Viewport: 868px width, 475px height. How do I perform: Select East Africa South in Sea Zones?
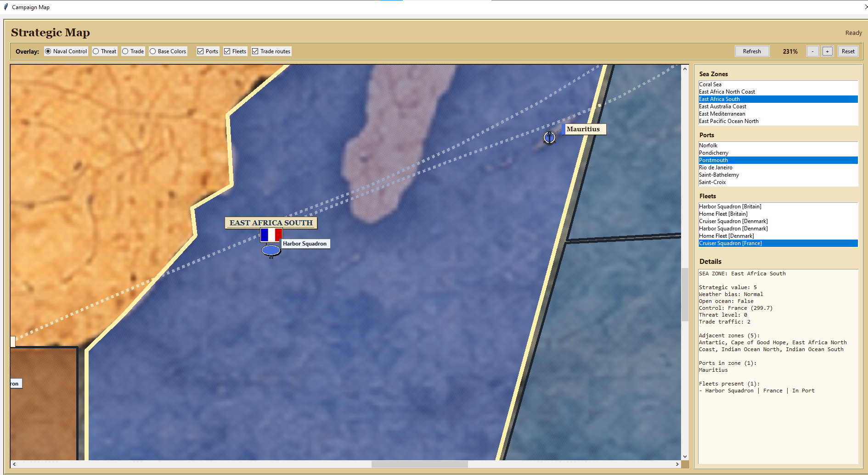(778, 99)
